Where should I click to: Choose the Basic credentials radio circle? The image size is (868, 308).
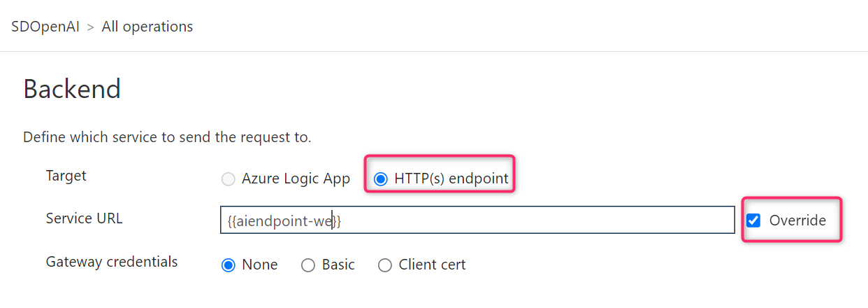pyautogui.click(x=308, y=265)
